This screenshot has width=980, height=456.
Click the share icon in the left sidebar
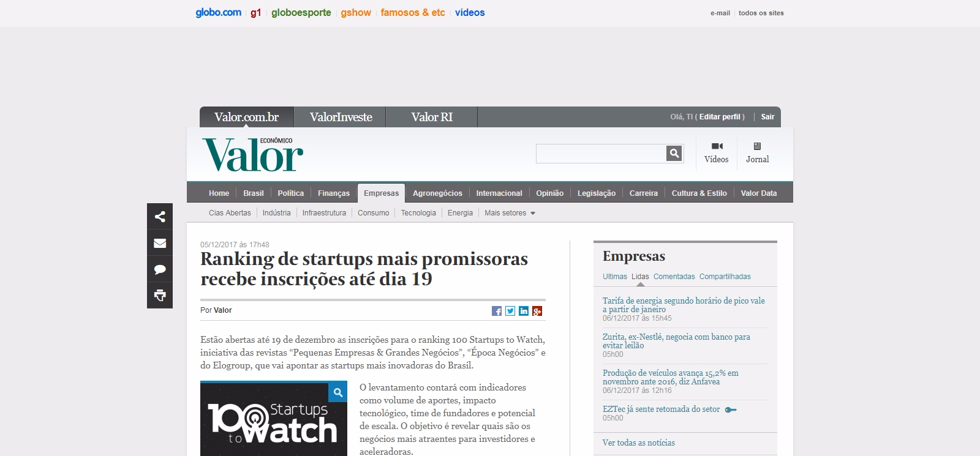click(x=160, y=217)
